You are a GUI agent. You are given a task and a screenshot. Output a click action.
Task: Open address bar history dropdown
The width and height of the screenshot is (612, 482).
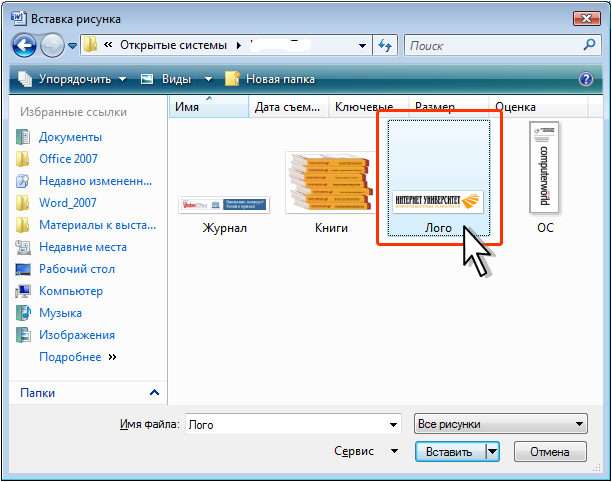click(x=363, y=46)
